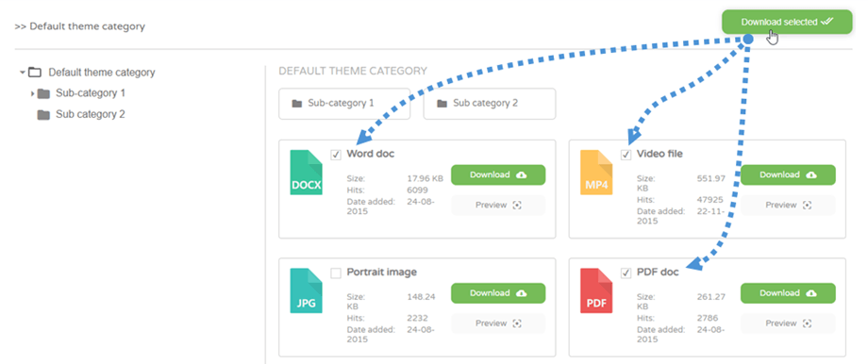Click the Default theme category folder icon in tree
The width and height of the screenshot is (868, 364).
35,72
